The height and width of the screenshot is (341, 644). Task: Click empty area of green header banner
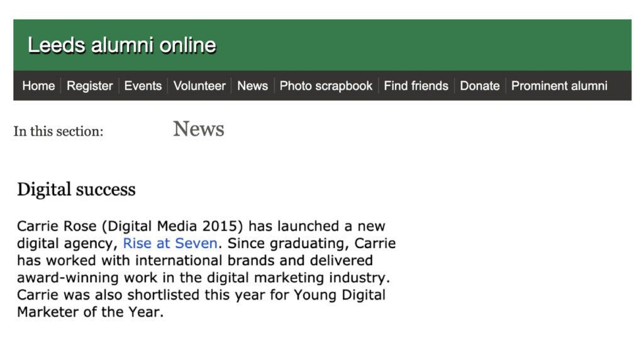tap(423, 45)
